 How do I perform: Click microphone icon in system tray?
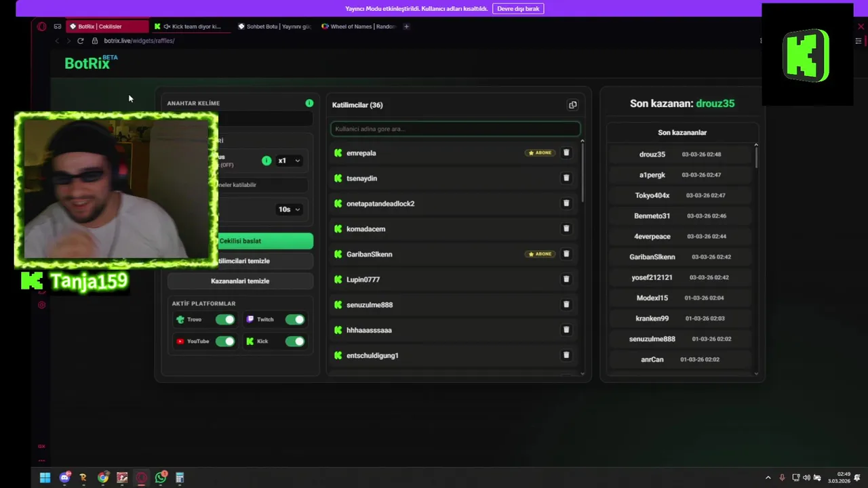coord(782,478)
